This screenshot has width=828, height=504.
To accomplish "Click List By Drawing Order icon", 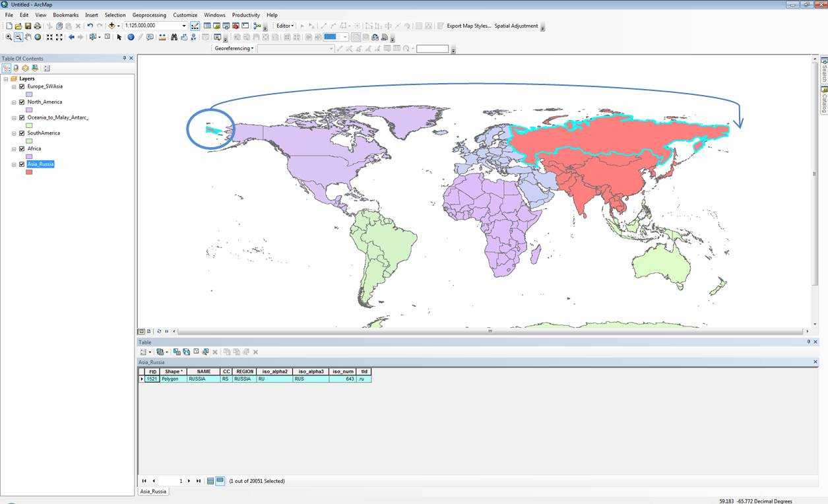I will [x=7, y=68].
